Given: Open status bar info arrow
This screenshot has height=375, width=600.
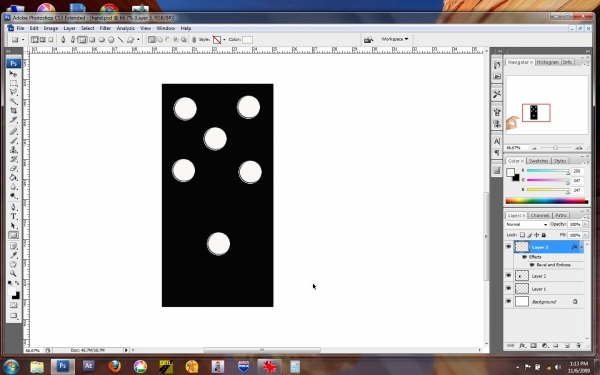Looking at the screenshot, I should pyautogui.click(x=126, y=350).
